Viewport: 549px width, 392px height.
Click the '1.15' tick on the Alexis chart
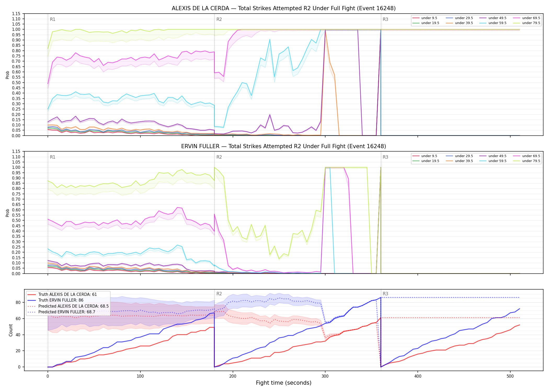(16, 14)
